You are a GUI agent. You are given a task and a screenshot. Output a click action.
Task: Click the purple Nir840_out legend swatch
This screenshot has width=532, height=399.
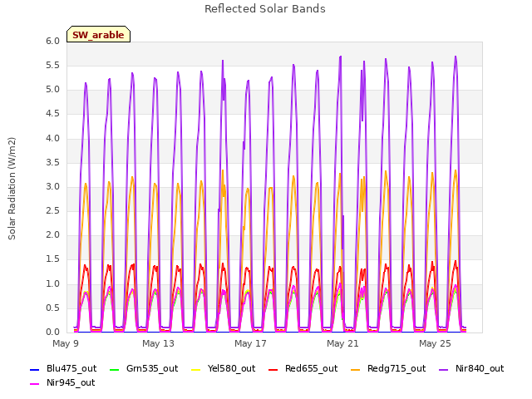[x=444, y=369]
